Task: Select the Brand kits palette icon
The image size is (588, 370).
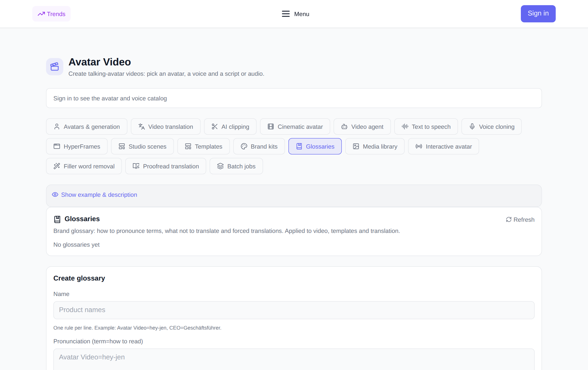Action: 244,146
